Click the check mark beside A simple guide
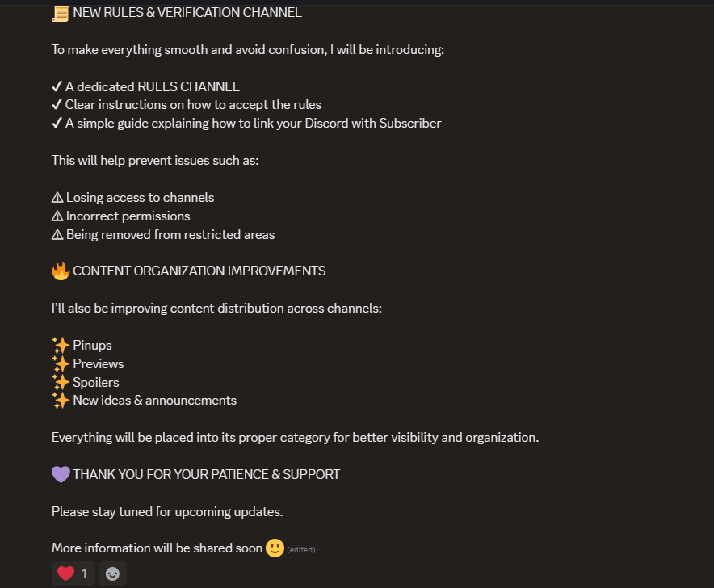This screenshot has width=714, height=588. (x=57, y=123)
